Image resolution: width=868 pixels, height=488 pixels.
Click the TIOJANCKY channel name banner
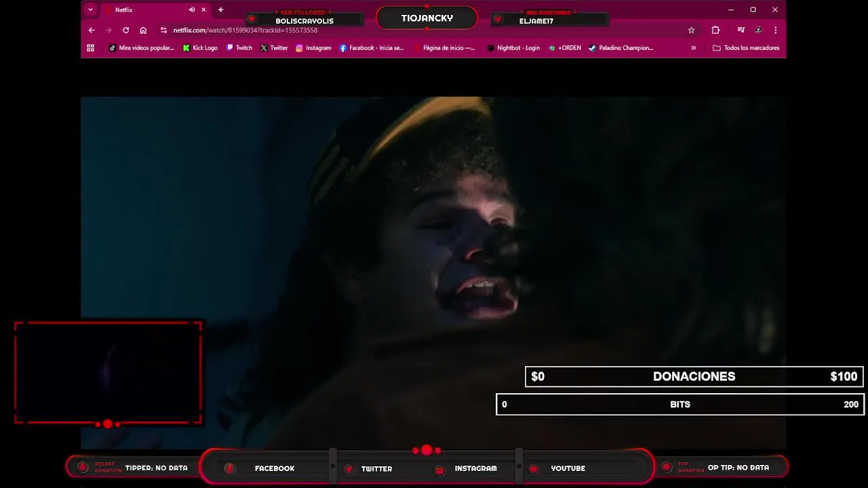[x=427, y=18]
